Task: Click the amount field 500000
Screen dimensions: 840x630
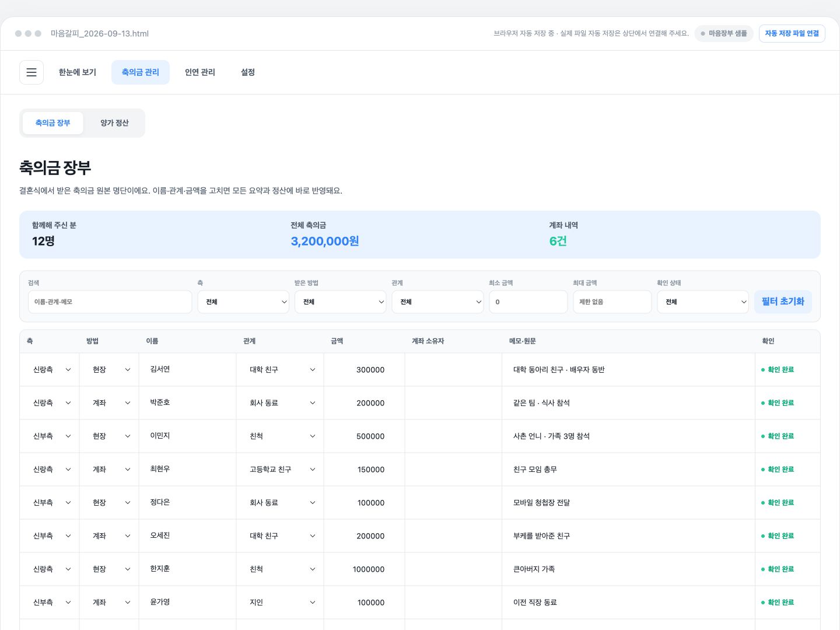Action: pos(365,436)
